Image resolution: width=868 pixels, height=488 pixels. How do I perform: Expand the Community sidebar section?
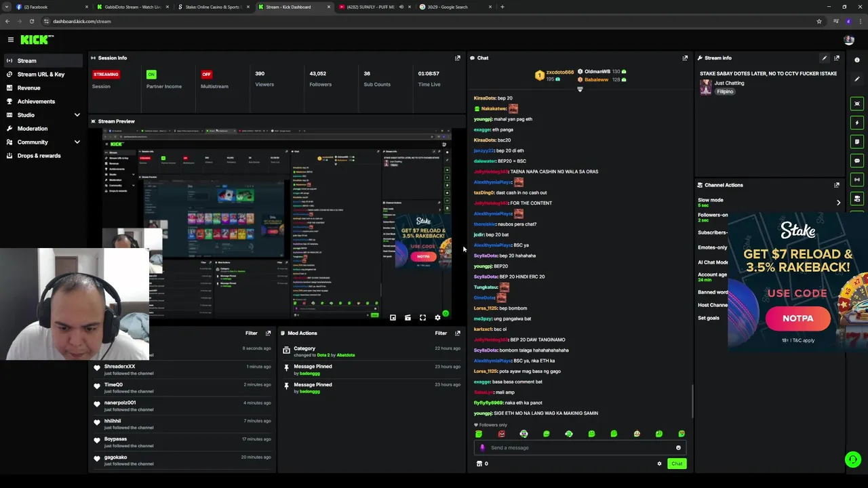click(77, 142)
